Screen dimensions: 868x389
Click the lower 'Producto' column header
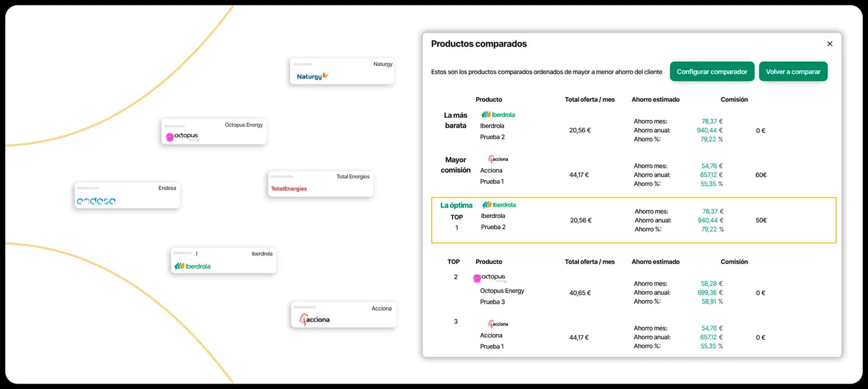(x=489, y=262)
